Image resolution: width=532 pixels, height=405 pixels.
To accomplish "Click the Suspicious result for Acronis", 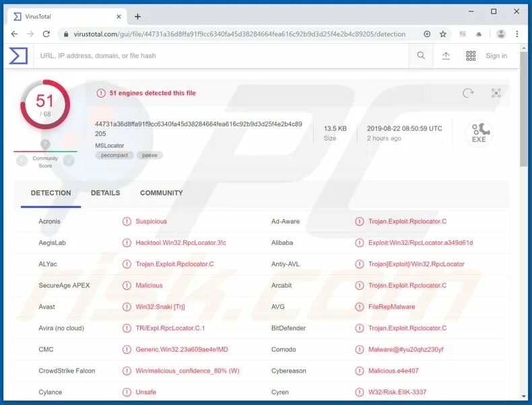I will (152, 221).
